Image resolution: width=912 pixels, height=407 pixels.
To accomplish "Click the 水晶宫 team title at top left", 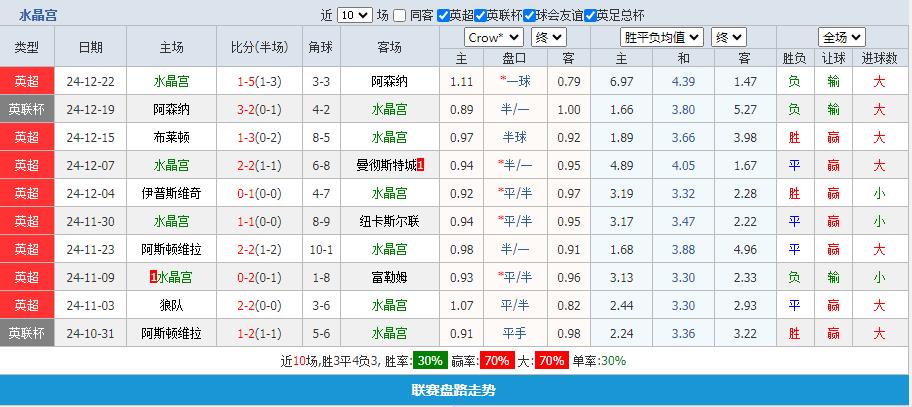I will coord(37,16).
